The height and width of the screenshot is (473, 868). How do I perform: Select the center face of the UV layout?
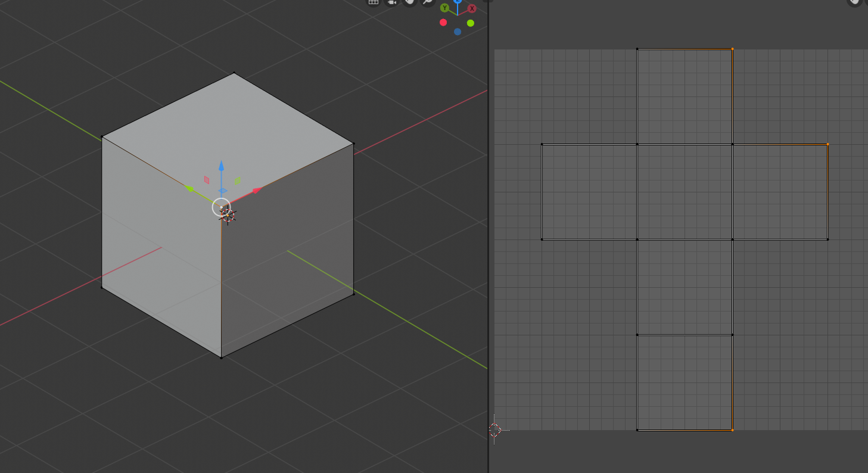pos(684,191)
